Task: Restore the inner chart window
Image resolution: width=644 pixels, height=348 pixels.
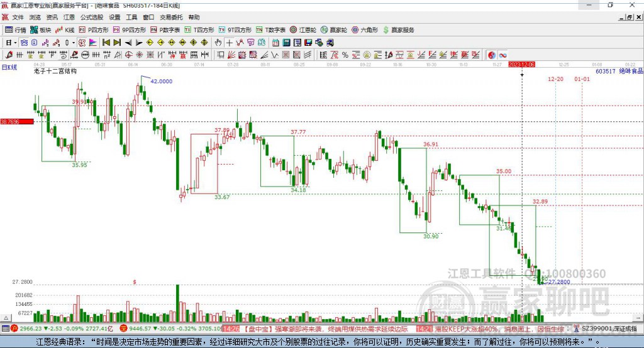Action: click(x=630, y=17)
